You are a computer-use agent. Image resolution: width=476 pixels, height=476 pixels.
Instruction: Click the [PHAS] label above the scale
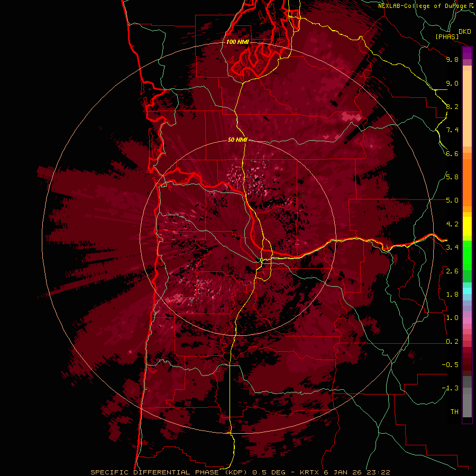click(x=447, y=36)
